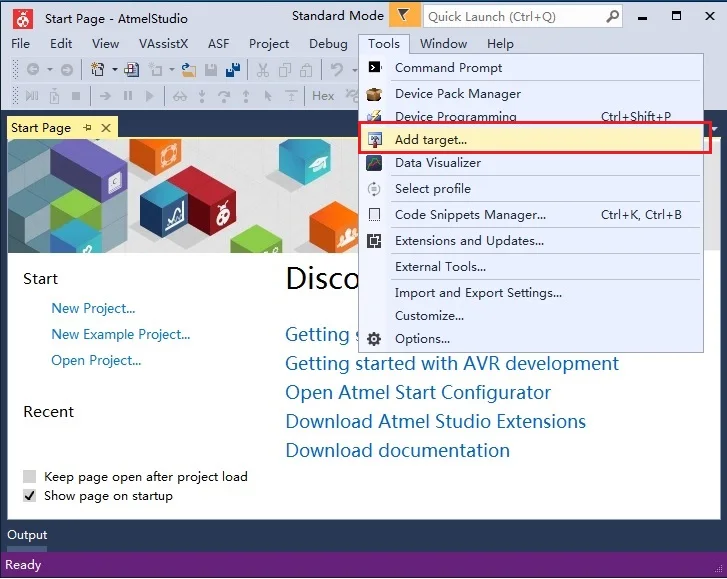Select Add target... from Tools menu
The image size is (727, 579).
coord(532,140)
